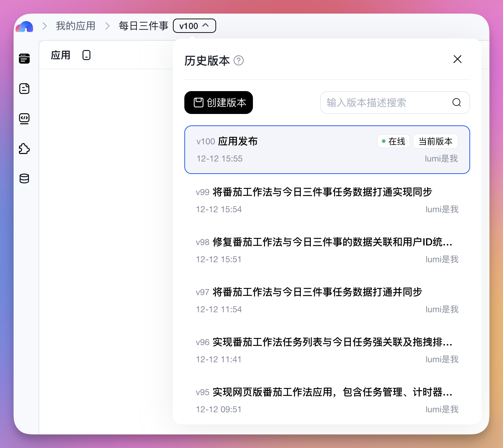Open the code monitor sidebar icon
The width and height of the screenshot is (503, 448).
click(24, 118)
